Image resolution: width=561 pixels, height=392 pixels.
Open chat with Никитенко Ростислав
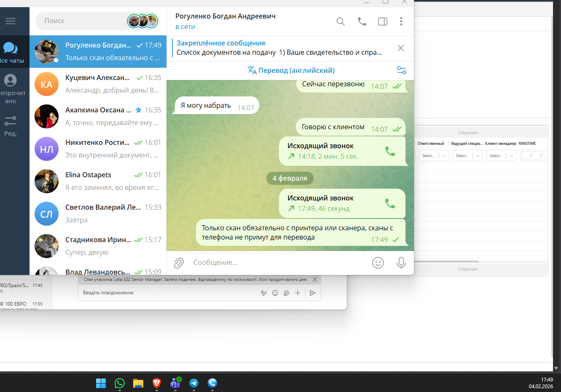click(98, 149)
